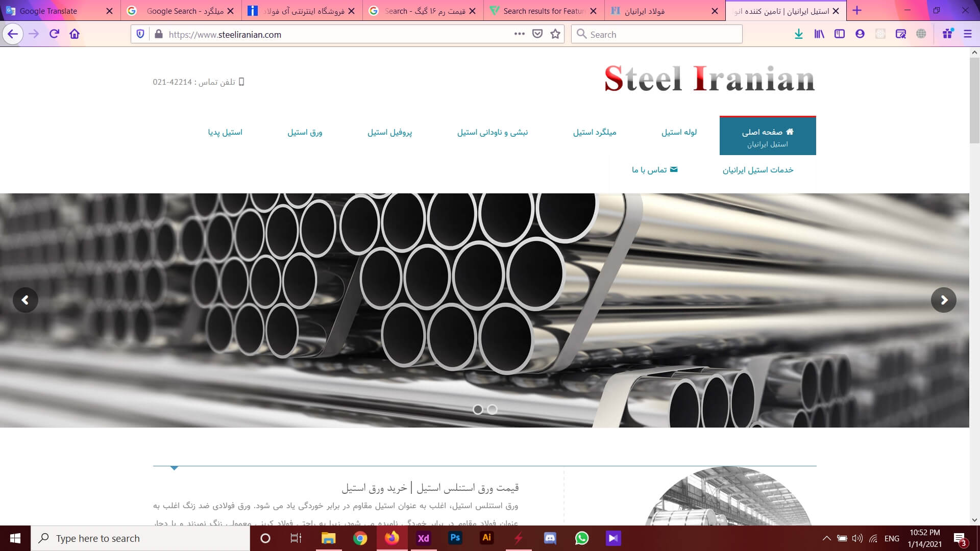
Task: Open the Library icon in the toolbar
Action: tap(819, 34)
